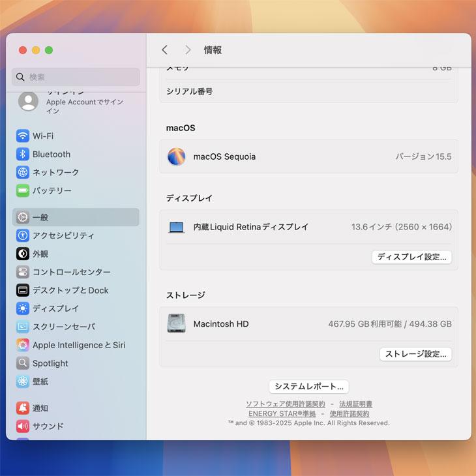The width and height of the screenshot is (476, 476).
Task: Select the Bluetooth label in sidebar
Action: click(52, 155)
